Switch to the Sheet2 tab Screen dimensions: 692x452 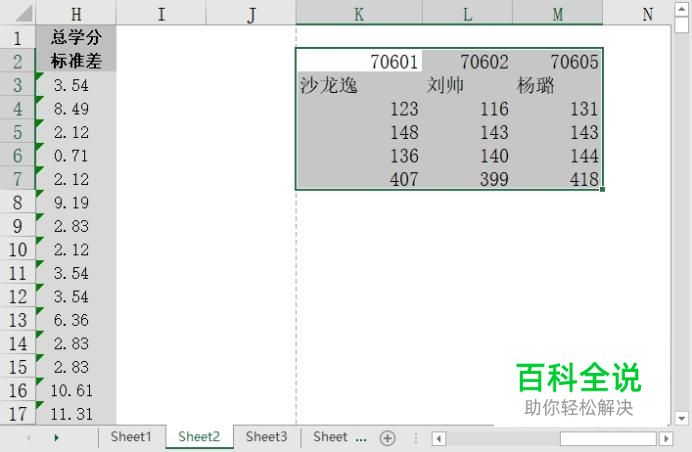tap(199, 437)
